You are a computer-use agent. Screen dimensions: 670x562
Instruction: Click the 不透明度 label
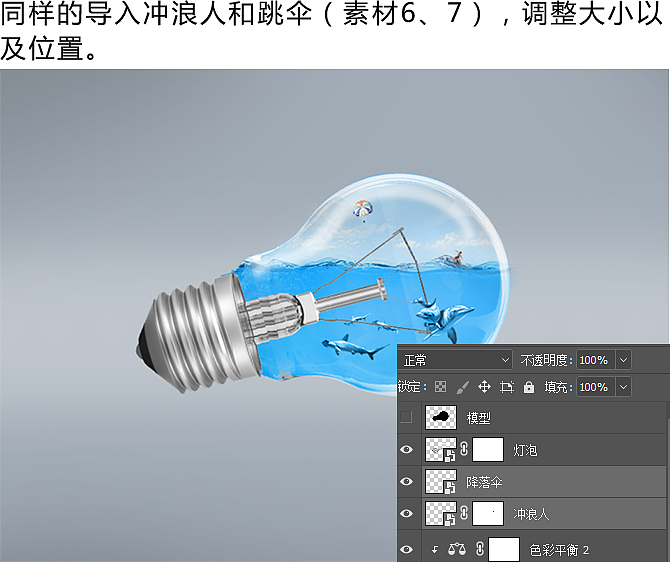click(x=547, y=360)
